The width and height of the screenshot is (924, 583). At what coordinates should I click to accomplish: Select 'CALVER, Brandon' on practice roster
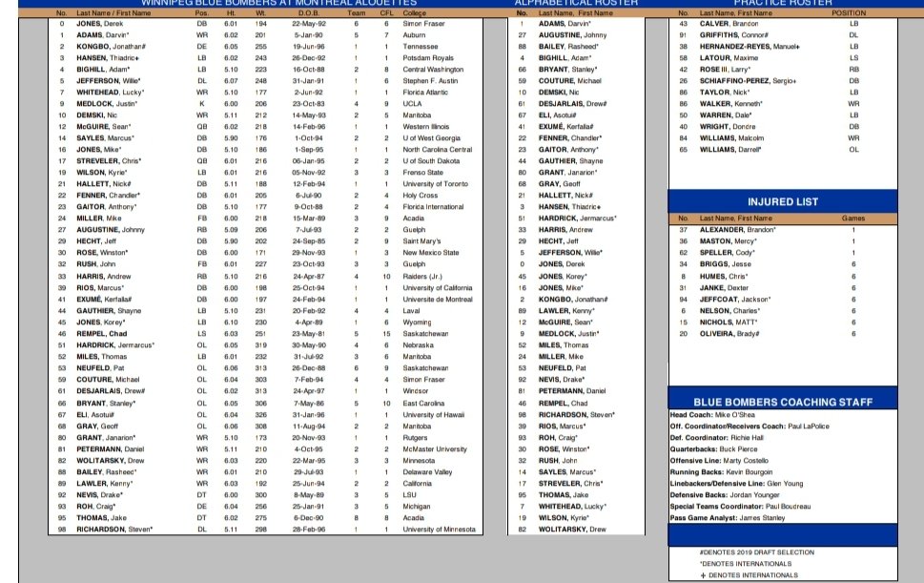tap(729, 24)
